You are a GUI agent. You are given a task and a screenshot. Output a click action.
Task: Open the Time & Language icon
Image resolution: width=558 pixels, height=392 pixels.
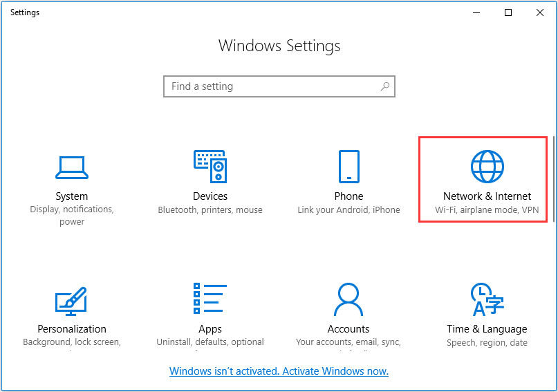pos(487,299)
